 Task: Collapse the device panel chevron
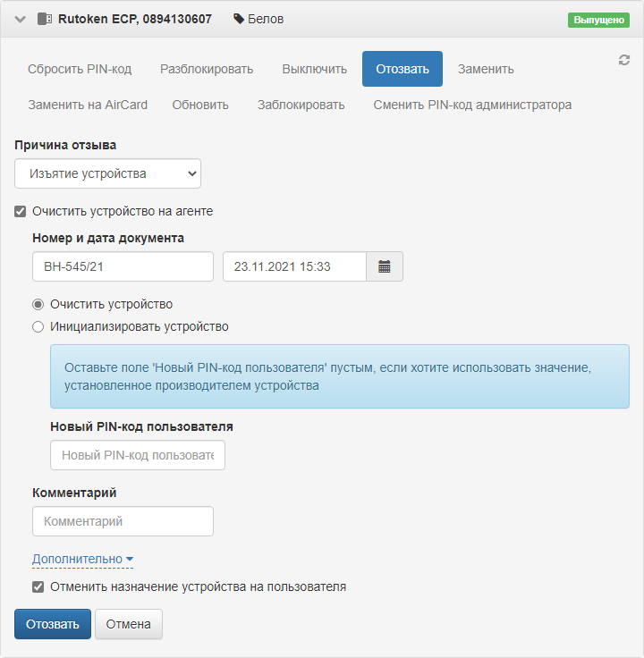(21, 19)
